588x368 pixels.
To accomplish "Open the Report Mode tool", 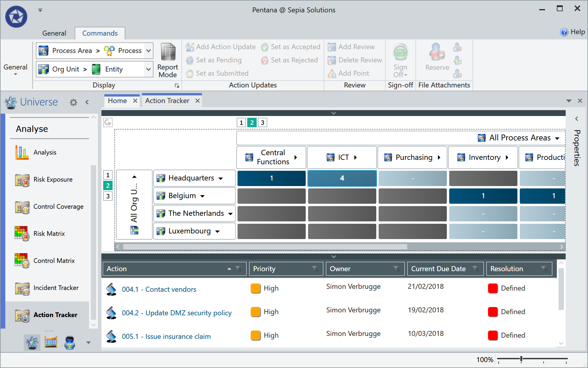I will click(x=167, y=60).
